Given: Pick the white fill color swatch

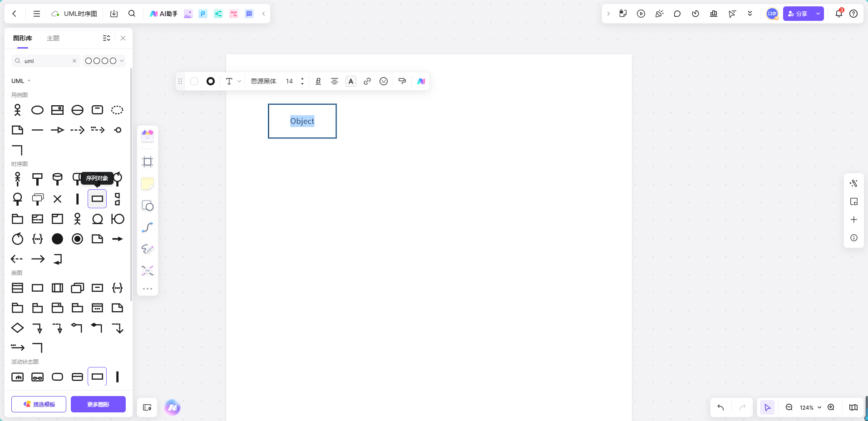Looking at the screenshot, I should point(194,81).
